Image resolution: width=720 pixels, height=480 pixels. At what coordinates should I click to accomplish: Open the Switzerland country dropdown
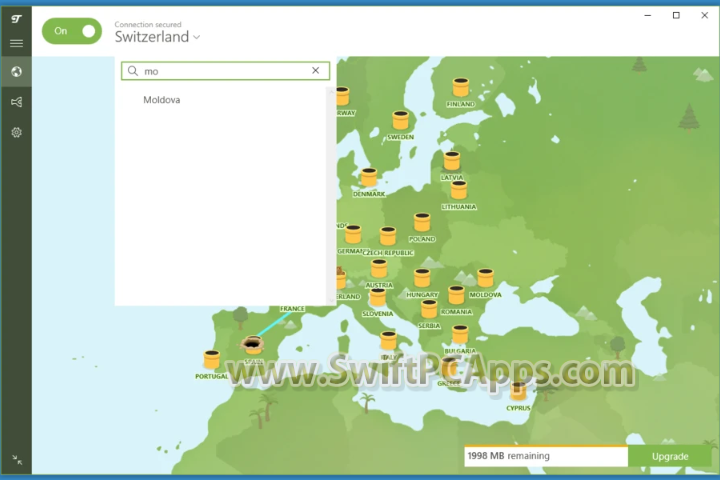click(157, 37)
